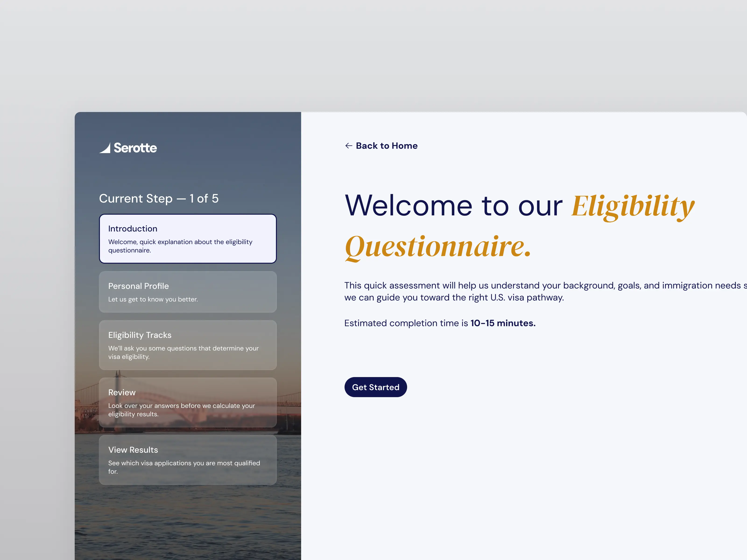The width and height of the screenshot is (747, 560).
Task: Open the Personal Profile step
Action: click(x=188, y=292)
